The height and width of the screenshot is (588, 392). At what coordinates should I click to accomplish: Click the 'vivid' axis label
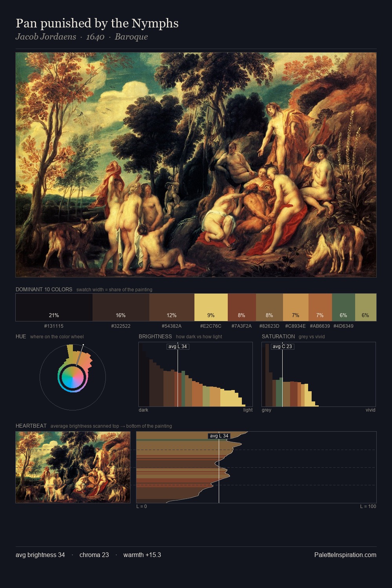click(370, 410)
